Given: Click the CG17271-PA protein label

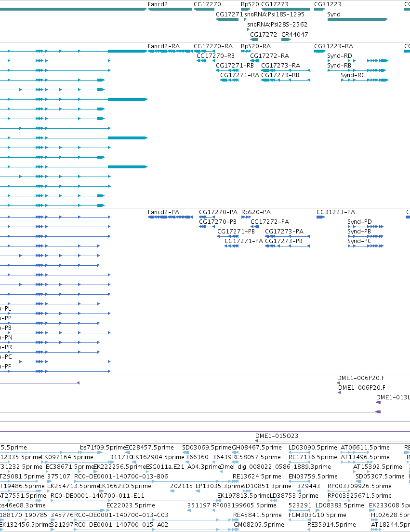Looking at the screenshot, I should click(244, 241).
